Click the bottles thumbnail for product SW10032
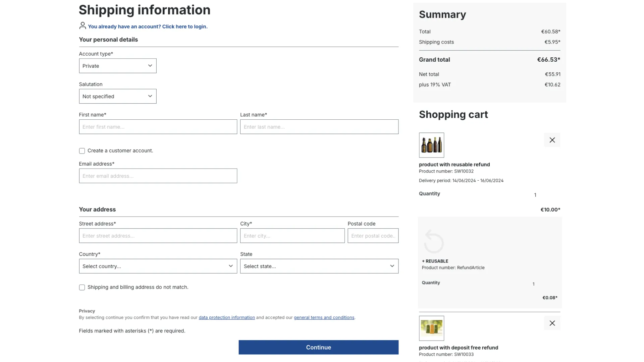Screen dimensions: 644x362 (x=431, y=145)
